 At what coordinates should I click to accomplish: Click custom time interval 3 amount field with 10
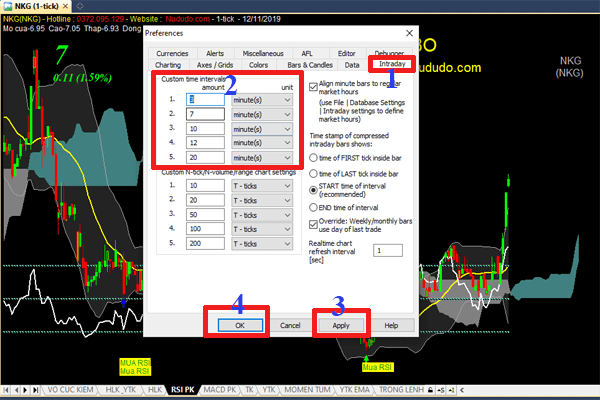(205, 129)
